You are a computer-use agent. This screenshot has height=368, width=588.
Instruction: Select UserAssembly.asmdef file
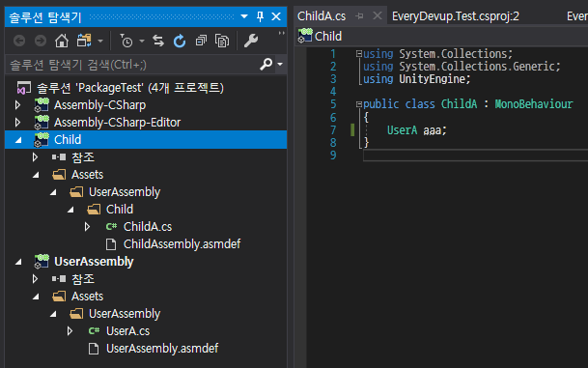[x=162, y=349]
